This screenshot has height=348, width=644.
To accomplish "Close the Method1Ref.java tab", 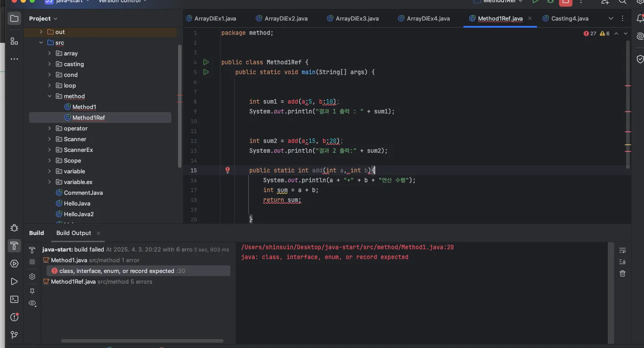I will (x=530, y=18).
